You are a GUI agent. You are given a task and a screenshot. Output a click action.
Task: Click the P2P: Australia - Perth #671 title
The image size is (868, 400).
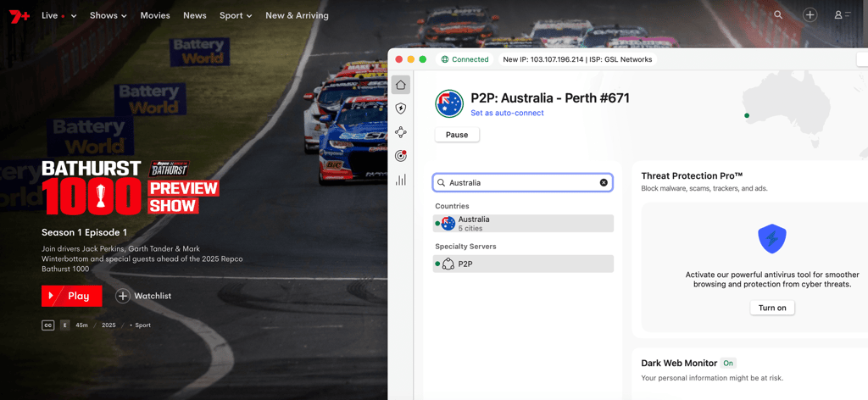coord(550,98)
